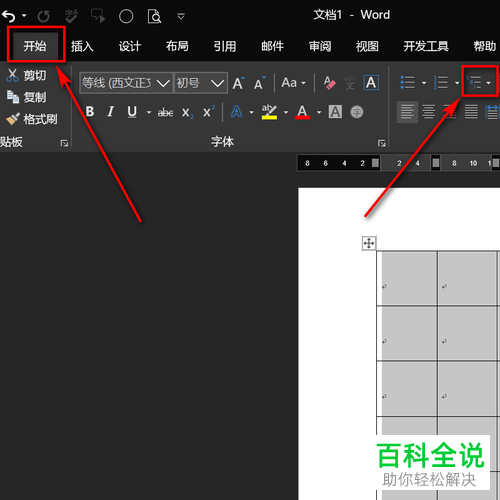Toggle Italic formatting
The width and height of the screenshot is (500, 500).
[x=111, y=112]
